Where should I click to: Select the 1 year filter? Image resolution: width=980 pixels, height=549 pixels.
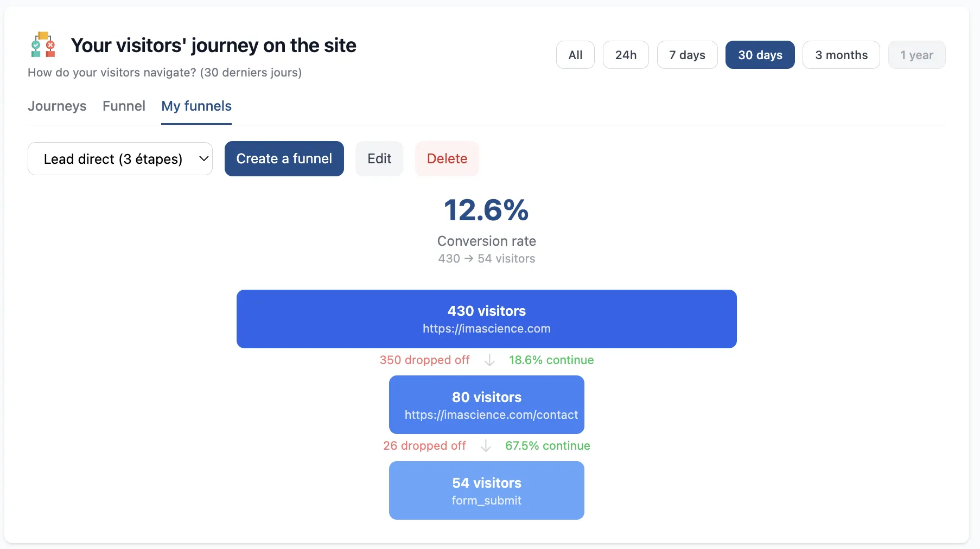(x=916, y=55)
